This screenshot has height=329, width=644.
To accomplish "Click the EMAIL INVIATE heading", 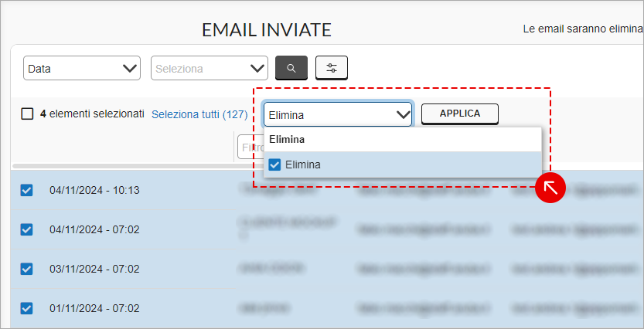I will [x=267, y=30].
